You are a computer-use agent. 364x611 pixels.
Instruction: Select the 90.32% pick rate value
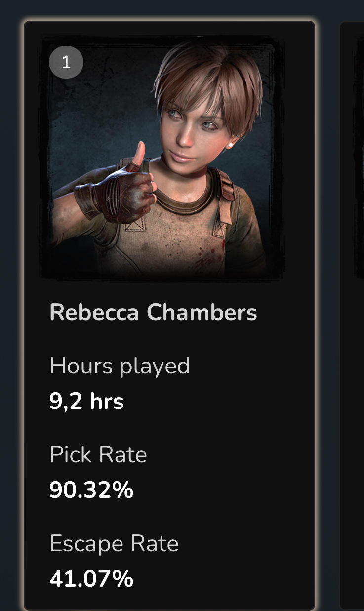91,490
